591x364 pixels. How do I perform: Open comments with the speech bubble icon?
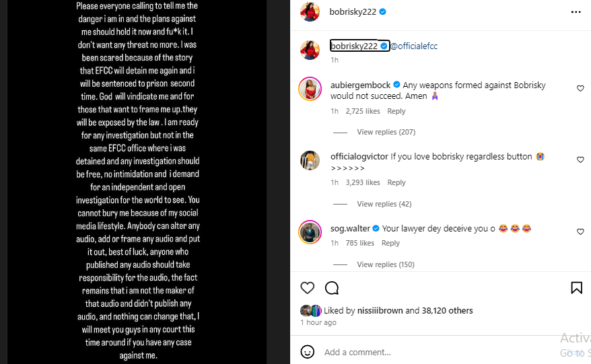coord(332,288)
